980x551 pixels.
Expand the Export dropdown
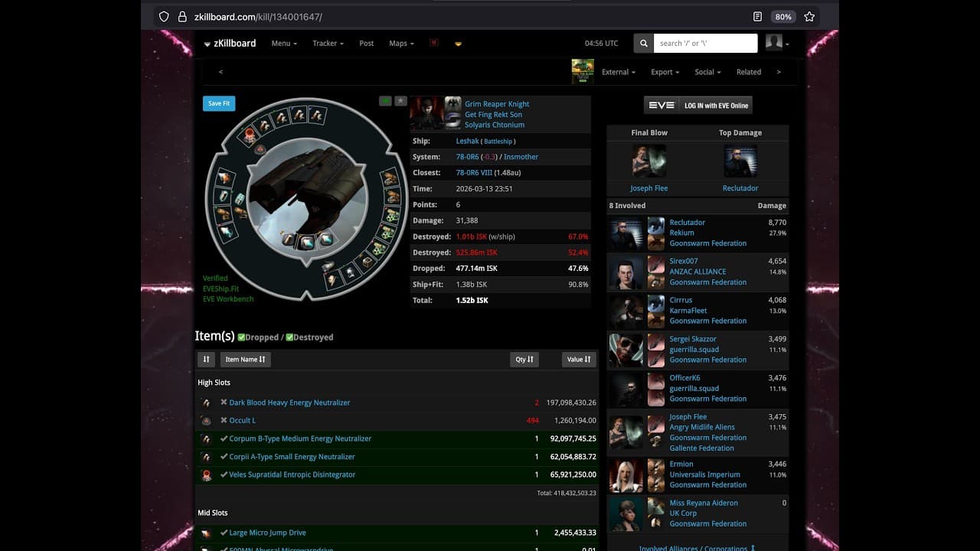pyautogui.click(x=665, y=72)
